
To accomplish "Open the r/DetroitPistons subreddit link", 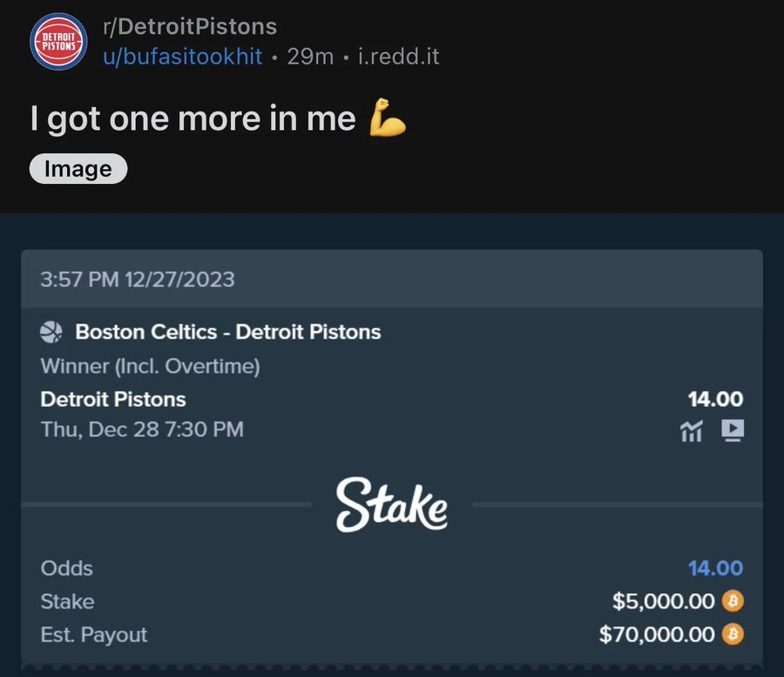I will point(189,27).
